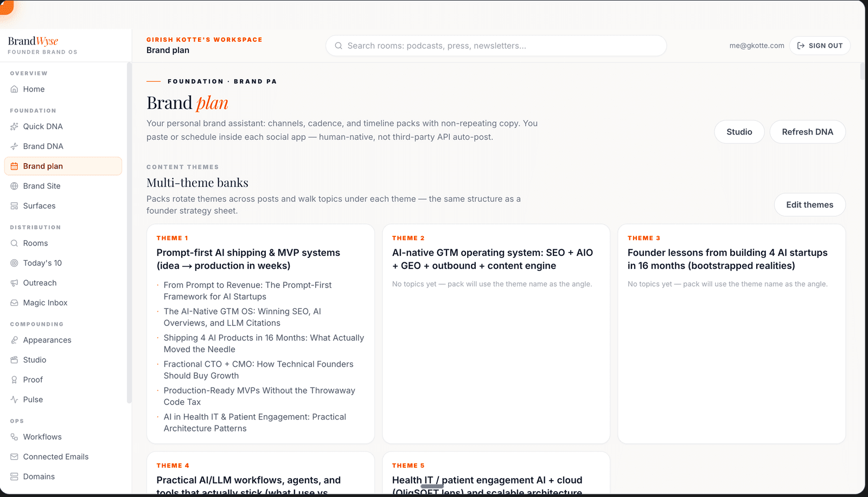Click the Outreach megaphone icon
The height and width of the screenshot is (497, 868).
pos(15,283)
